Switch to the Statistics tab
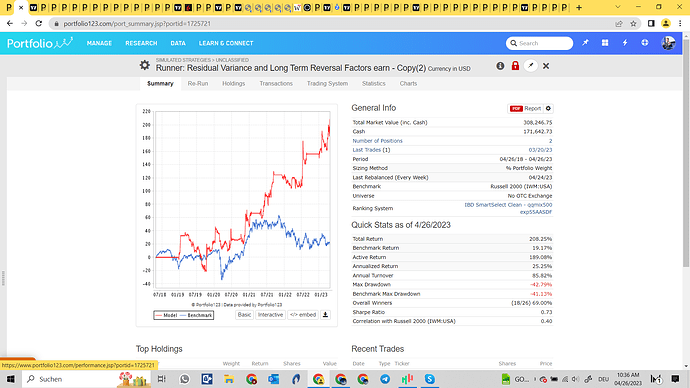Viewport: 690px width, 388px height. coord(374,84)
